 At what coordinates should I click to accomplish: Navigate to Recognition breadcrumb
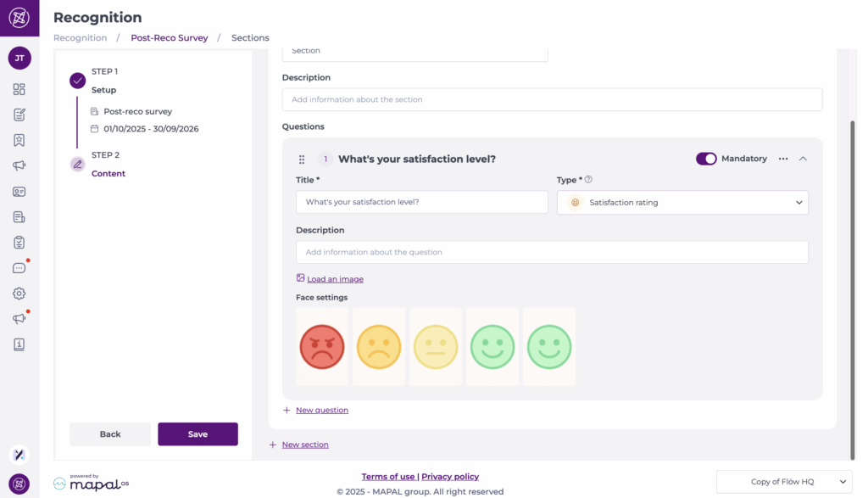click(81, 38)
